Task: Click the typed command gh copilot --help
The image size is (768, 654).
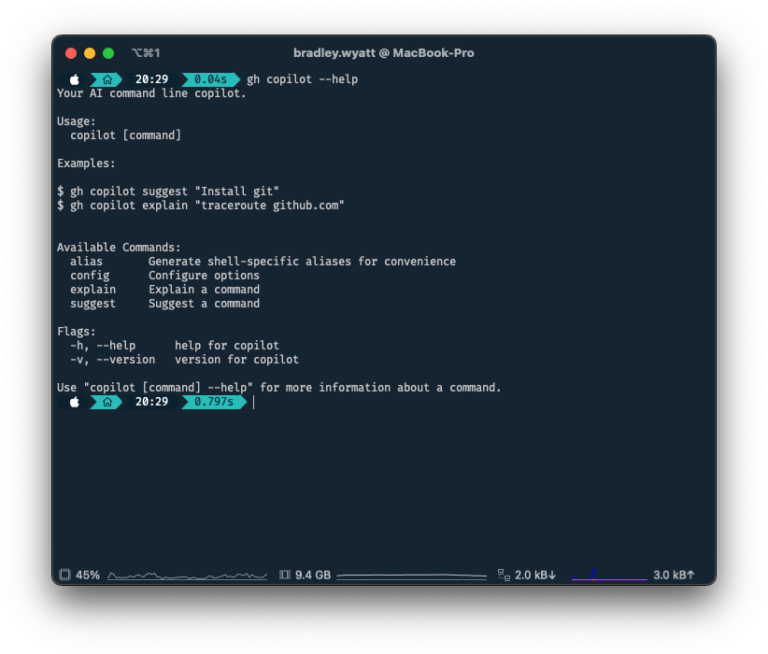Action: (x=302, y=79)
